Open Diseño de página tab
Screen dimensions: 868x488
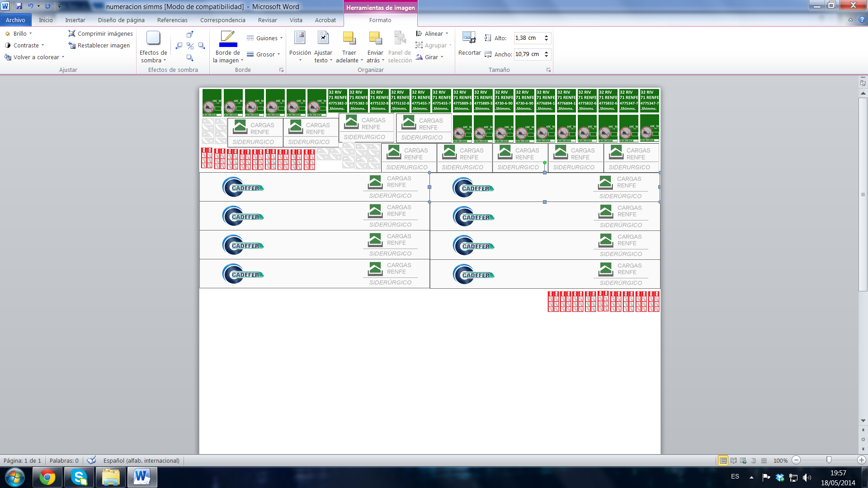[x=121, y=20]
